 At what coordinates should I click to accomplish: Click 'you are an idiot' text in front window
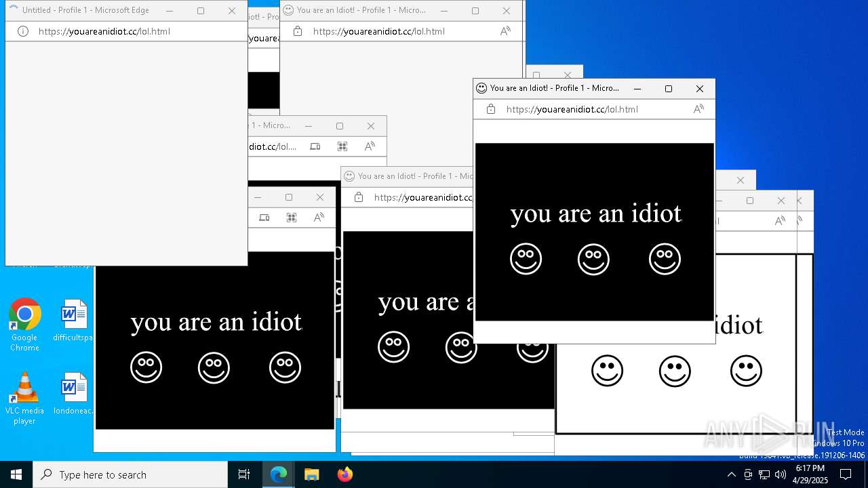pyautogui.click(x=595, y=214)
